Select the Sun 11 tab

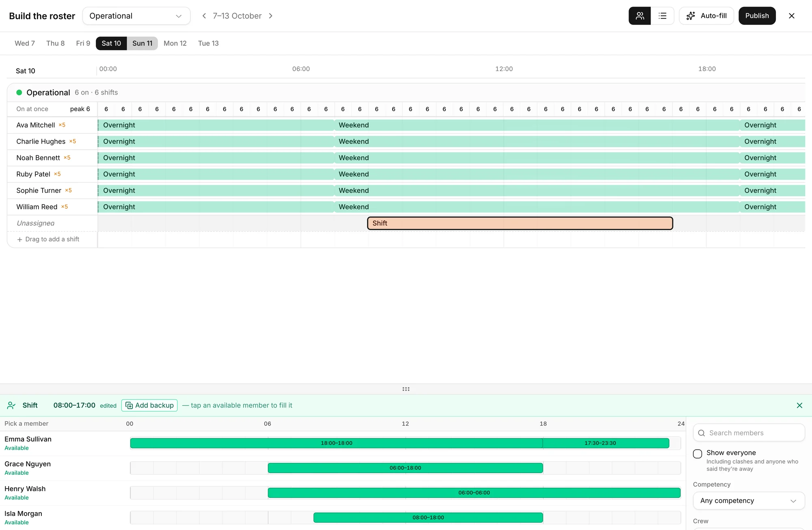142,43
